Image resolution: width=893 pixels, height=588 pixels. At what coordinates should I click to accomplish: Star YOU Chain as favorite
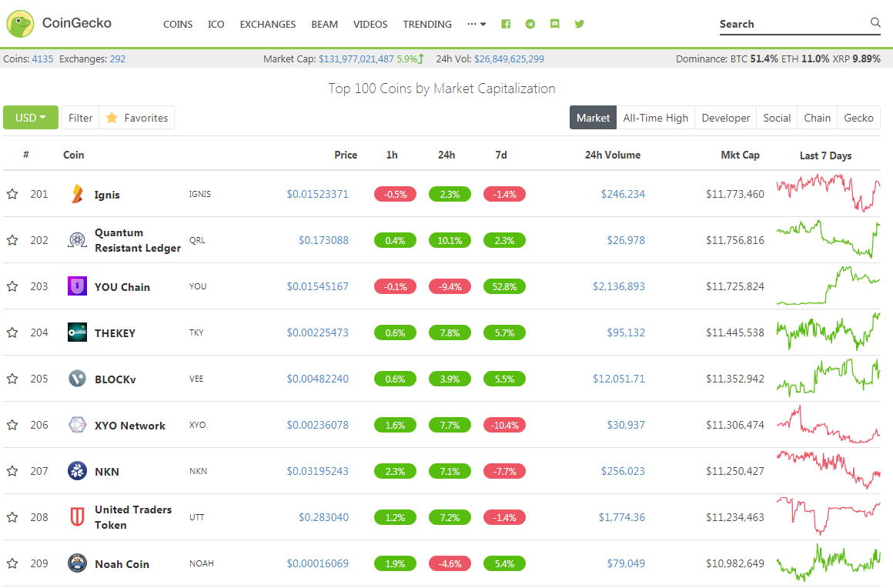click(x=12, y=286)
